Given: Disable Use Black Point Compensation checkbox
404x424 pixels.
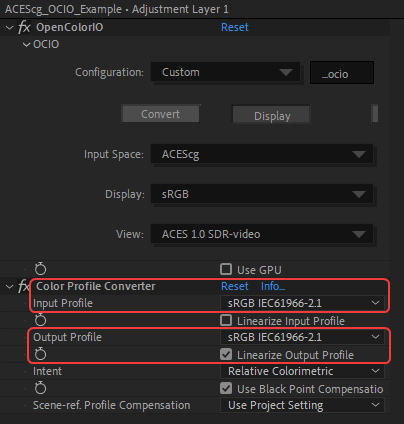Looking at the screenshot, I should [226, 388].
